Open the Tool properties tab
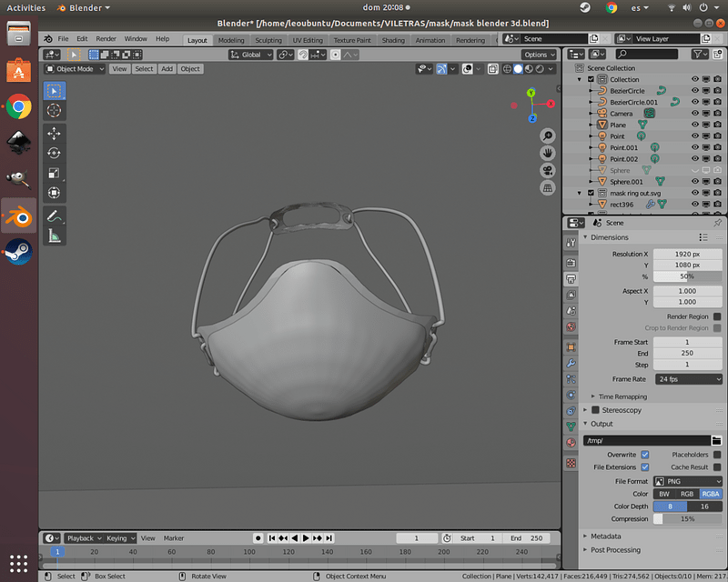This screenshot has height=582, width=728. 571,243
